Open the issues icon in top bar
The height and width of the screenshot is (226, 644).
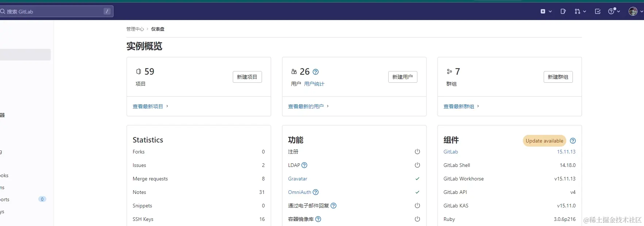click(x=563, y=11)
